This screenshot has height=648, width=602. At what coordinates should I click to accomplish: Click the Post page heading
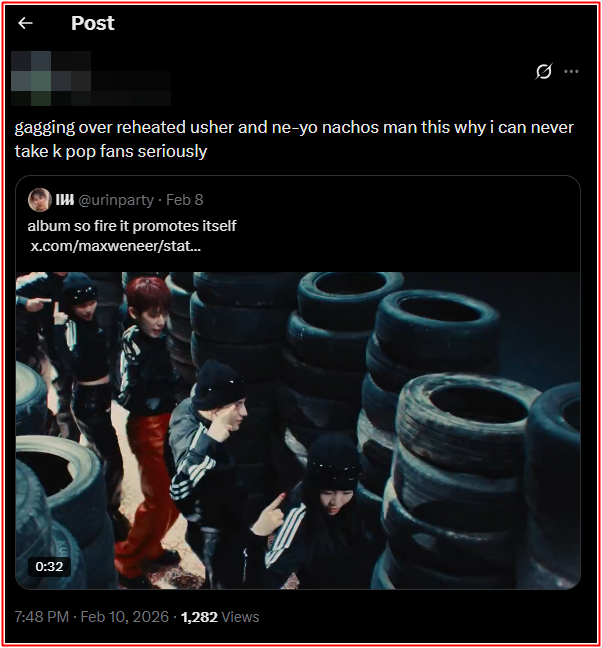point(93,23)
